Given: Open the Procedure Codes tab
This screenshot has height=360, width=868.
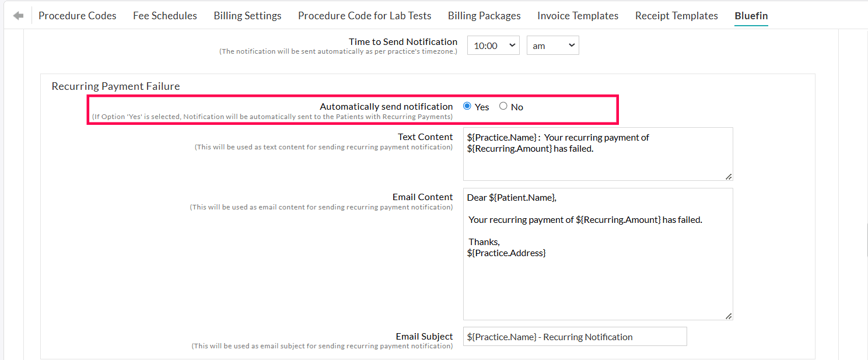Looking at the screenshot, I should coord(77,15).
